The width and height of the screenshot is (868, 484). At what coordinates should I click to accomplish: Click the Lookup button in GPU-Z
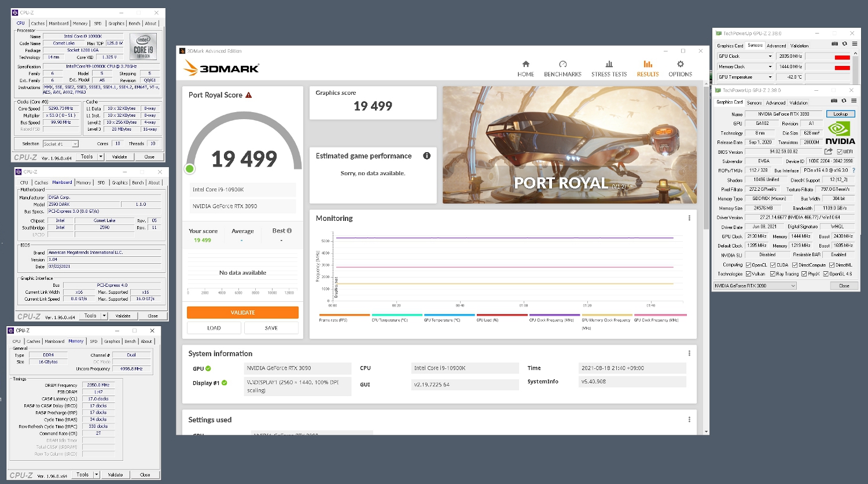[841, 114]
